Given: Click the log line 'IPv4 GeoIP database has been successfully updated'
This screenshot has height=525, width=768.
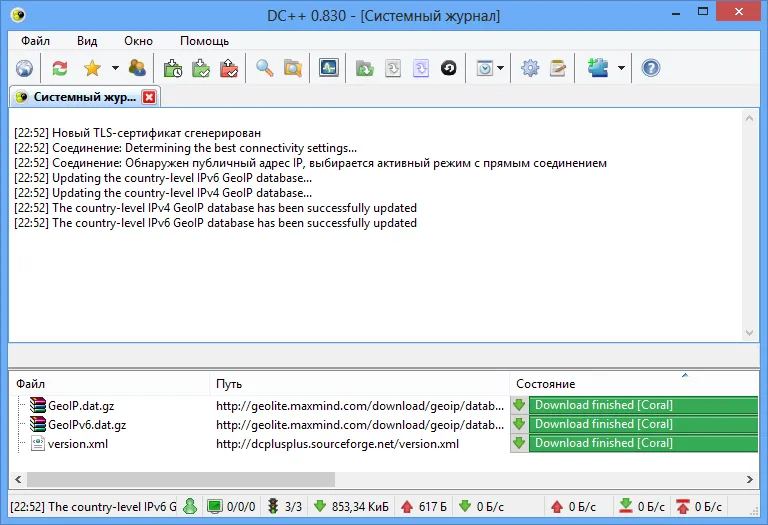Looking at the screenshot, I should (216, 208).
